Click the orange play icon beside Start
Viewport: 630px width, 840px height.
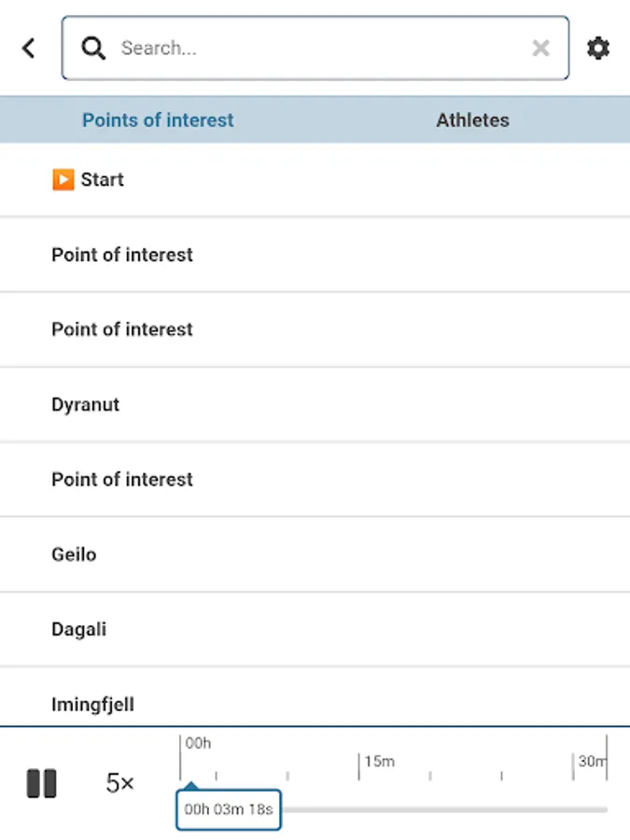tap(63, 180)
